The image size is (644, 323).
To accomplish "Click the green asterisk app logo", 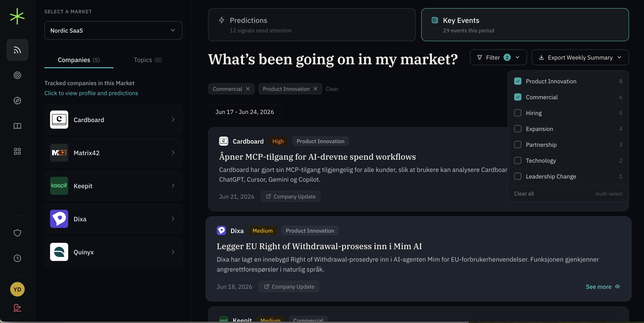I will click(x=17, y=17).
